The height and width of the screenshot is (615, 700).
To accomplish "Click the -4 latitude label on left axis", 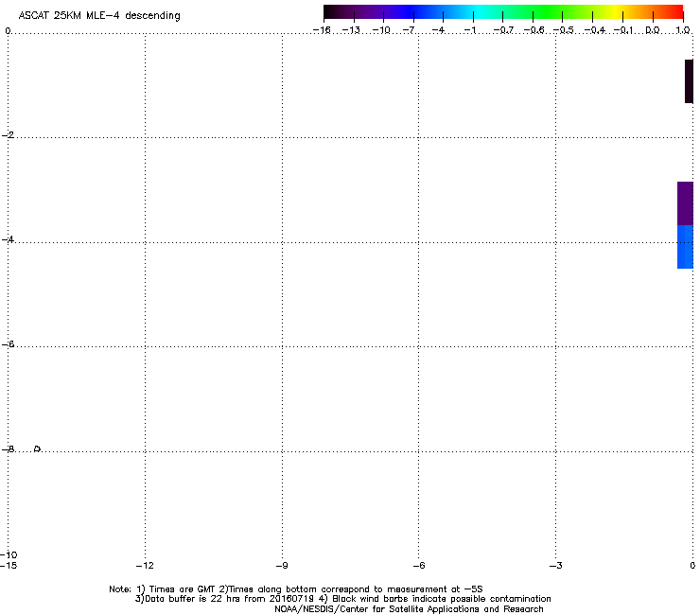I will point(8,239).
